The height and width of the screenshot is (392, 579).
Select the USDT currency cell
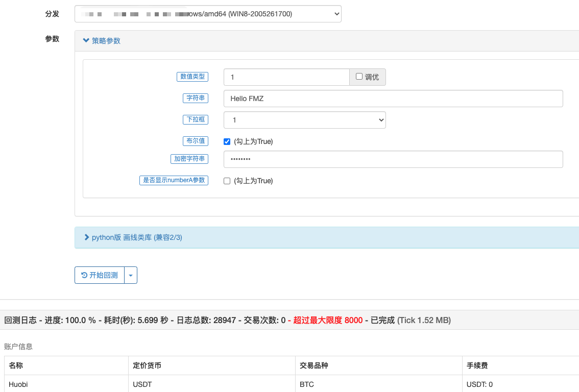[x=212, y=384]
